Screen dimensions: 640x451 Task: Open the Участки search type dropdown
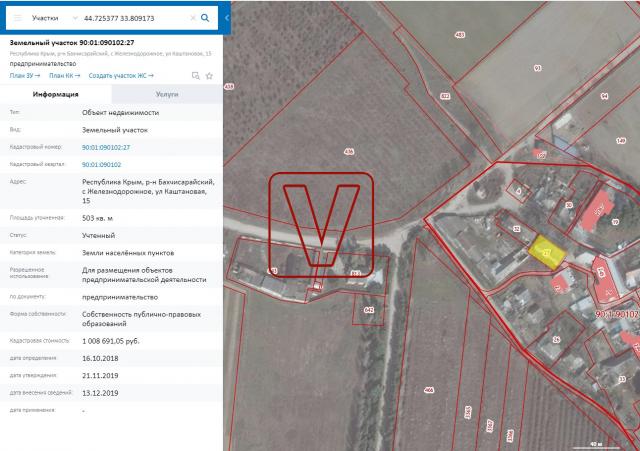54,18
